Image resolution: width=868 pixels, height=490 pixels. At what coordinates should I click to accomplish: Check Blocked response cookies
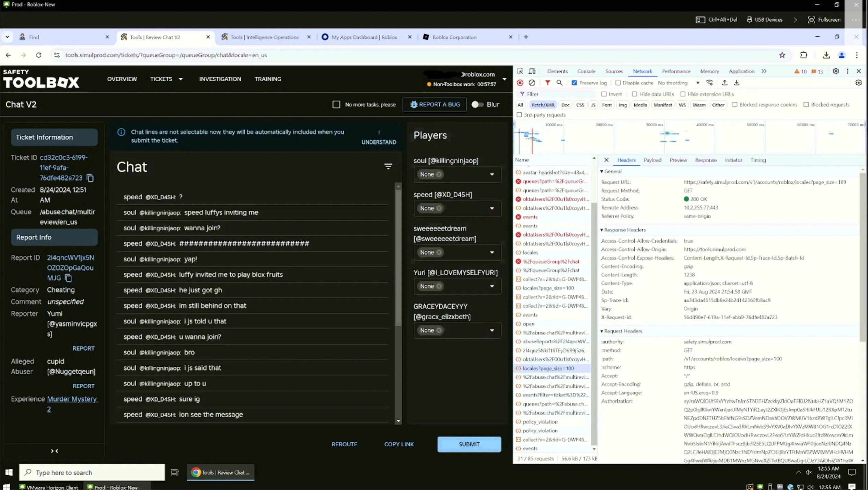734,105
